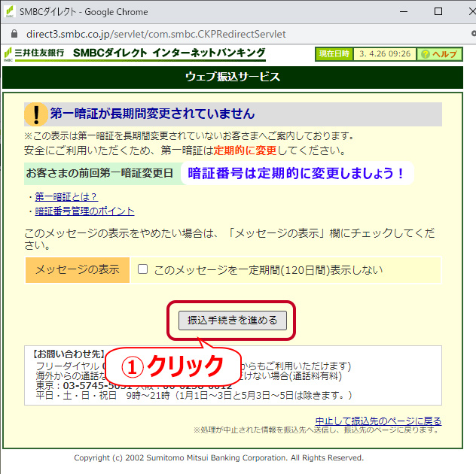Click the 三井住友銀行 logo
Viewport: 476px width, 474px height.
point(34,53)
